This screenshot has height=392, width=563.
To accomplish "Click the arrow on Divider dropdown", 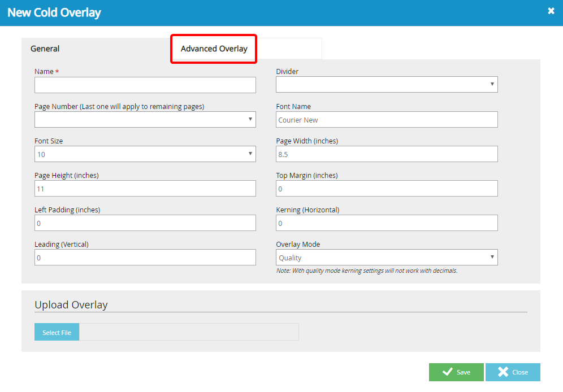I will 492,85.
